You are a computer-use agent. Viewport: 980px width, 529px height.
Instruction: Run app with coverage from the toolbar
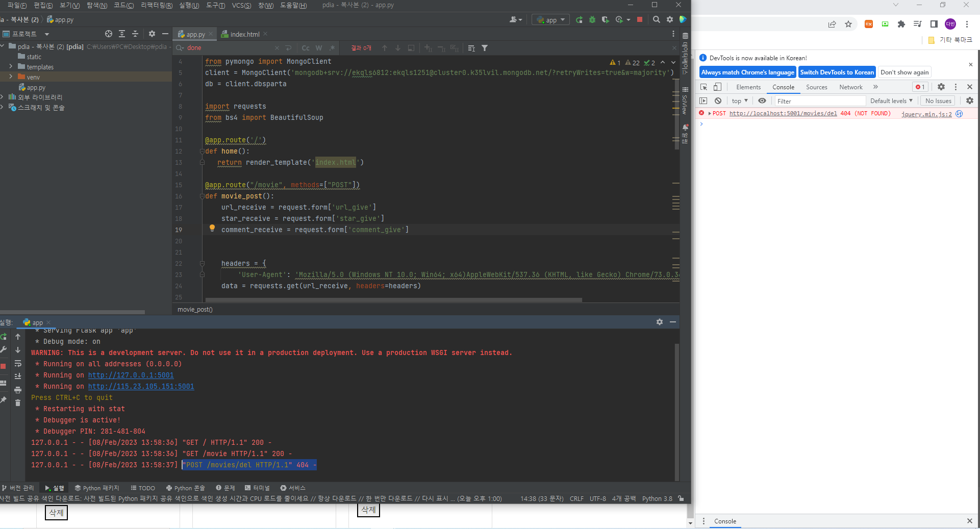coord(605,20)
